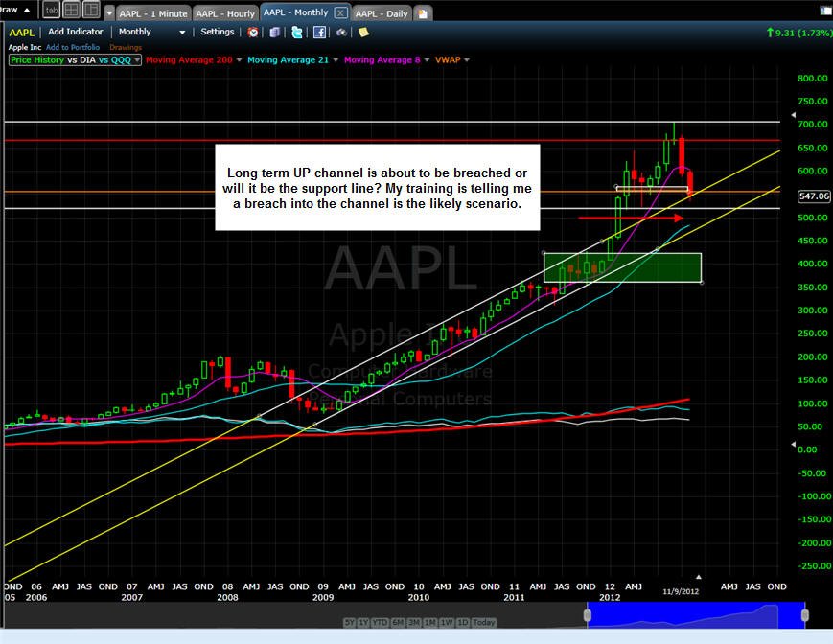Share chart via the Facebook icon

pos(319,33)
